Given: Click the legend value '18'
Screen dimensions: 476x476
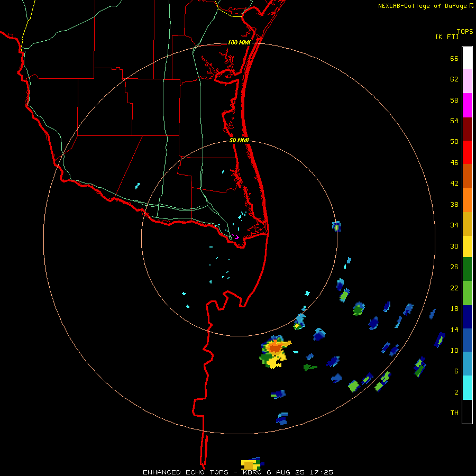Looking at the screenshot, I should point(454,309).
